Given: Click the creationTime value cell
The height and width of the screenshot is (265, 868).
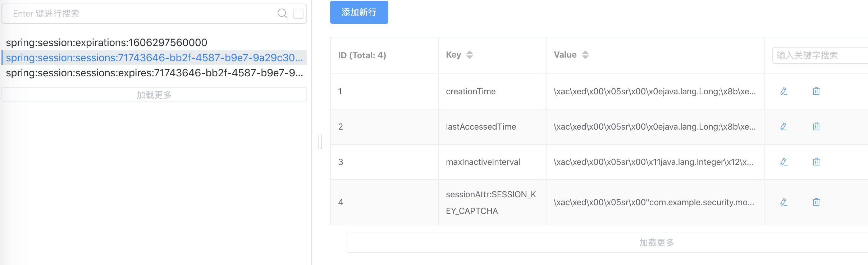Looking at the screenshot, I should pos(655,91).
